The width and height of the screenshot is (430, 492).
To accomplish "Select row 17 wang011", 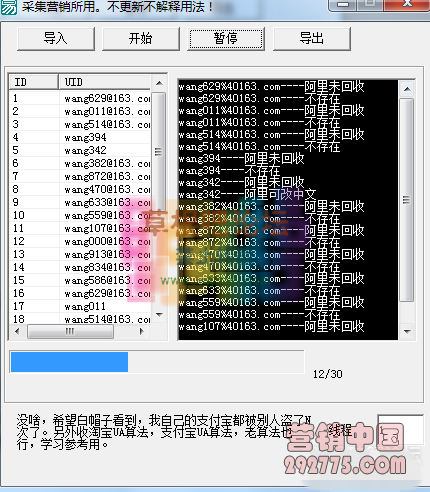I will [x=80, y=306].
